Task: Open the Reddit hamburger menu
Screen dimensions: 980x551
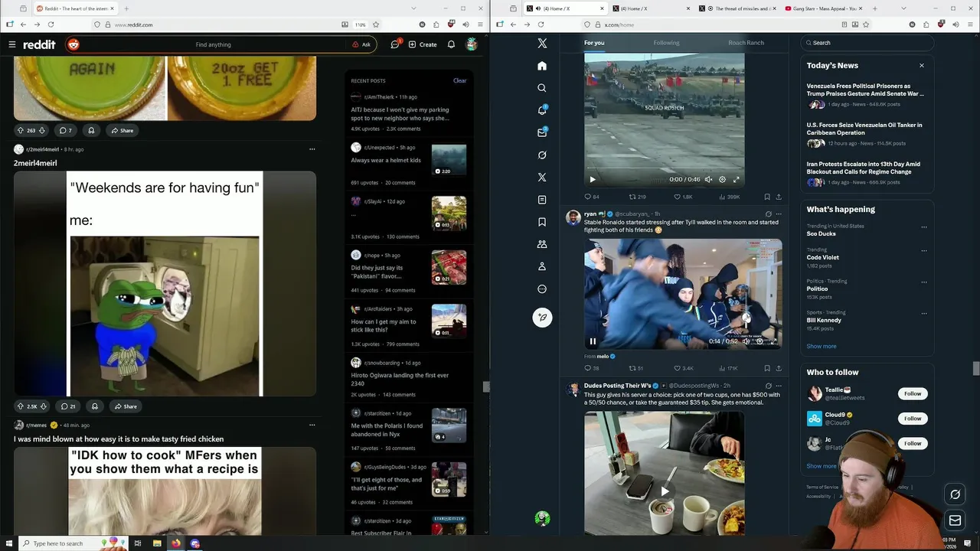Action: pos(12,44)
